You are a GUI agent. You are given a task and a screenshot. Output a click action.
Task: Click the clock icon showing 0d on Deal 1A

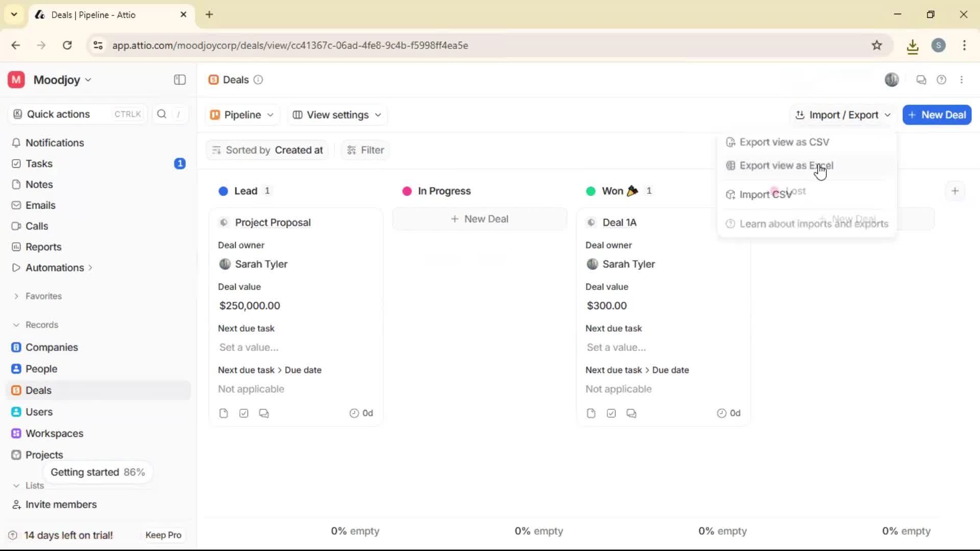click(721, 413)
